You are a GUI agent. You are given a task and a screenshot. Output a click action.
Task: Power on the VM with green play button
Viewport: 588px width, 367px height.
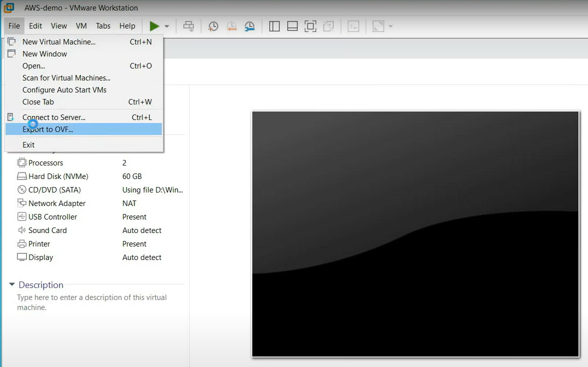154,26
